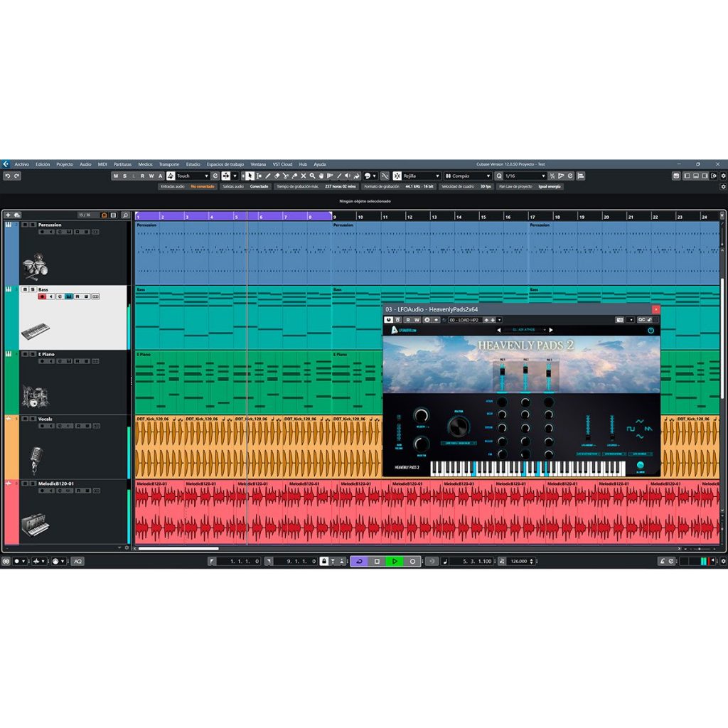Screen dimensions: 728x728
Task: Open the Compás grid type dropdown
Action: click(467, 176)
